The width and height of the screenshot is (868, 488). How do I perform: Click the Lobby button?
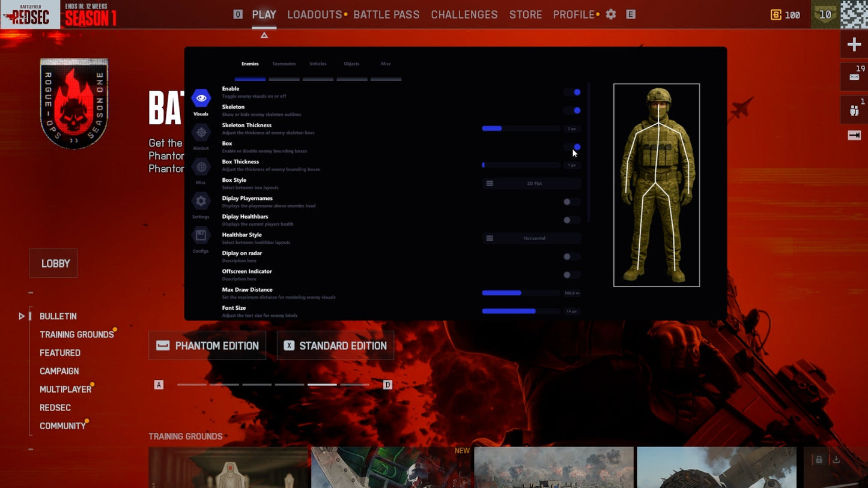click(x=53, y=264)
